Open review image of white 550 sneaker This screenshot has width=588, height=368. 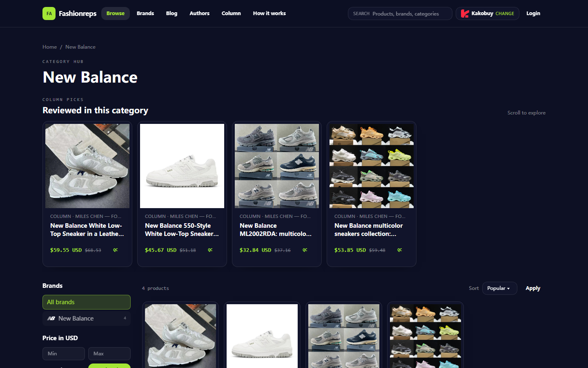tap(182, 166)
